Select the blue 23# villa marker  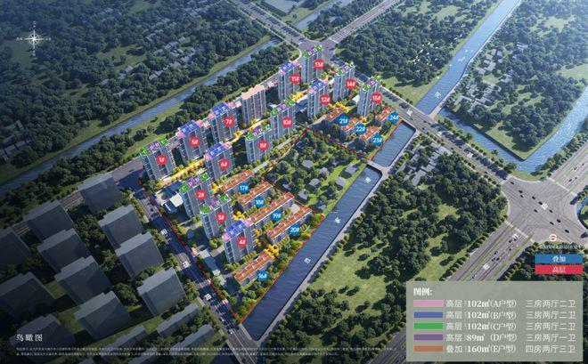tap(378, 140)
